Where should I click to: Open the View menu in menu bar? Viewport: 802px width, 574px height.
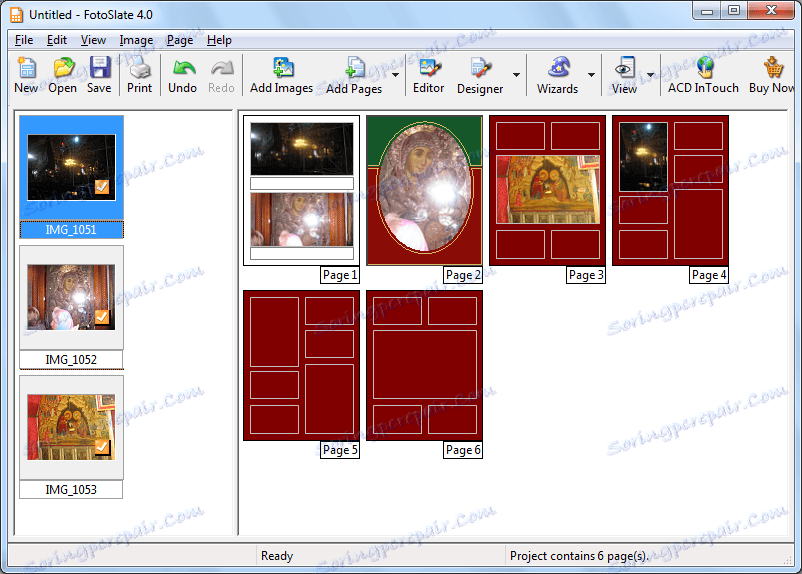tap(93, 40)
